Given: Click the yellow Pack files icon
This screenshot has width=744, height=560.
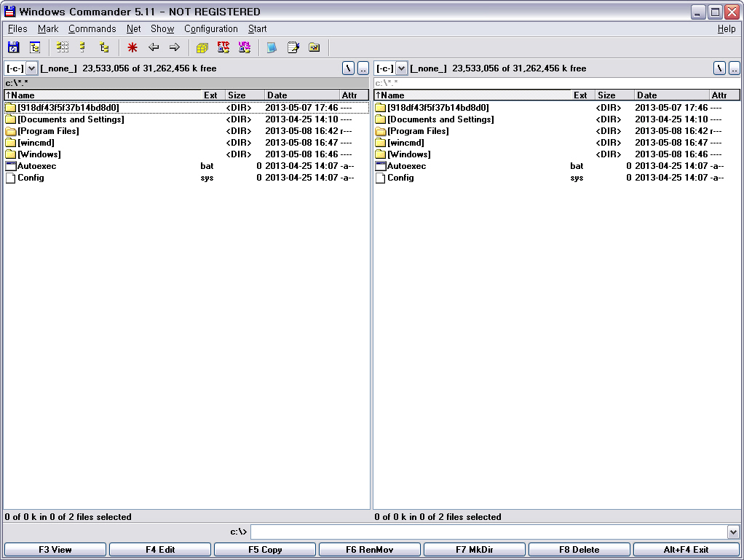Looking at the screenshot, I should tap(202, 47).
